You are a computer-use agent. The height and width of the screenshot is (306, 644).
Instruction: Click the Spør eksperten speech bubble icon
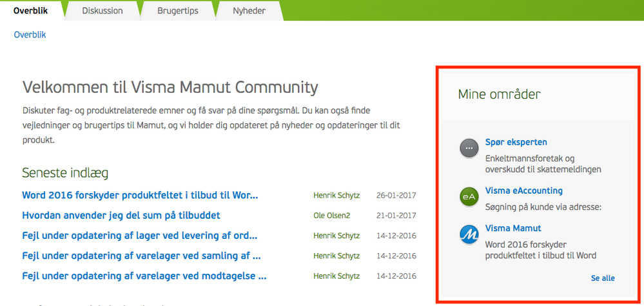click(x=469, y=148)
